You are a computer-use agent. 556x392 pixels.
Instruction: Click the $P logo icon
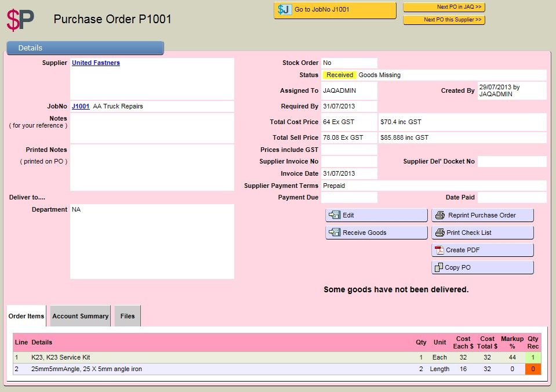pos(20,19)
